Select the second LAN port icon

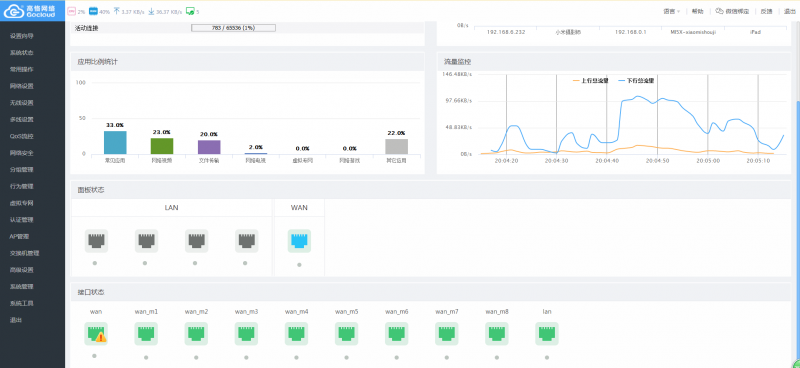pos(146,241)
